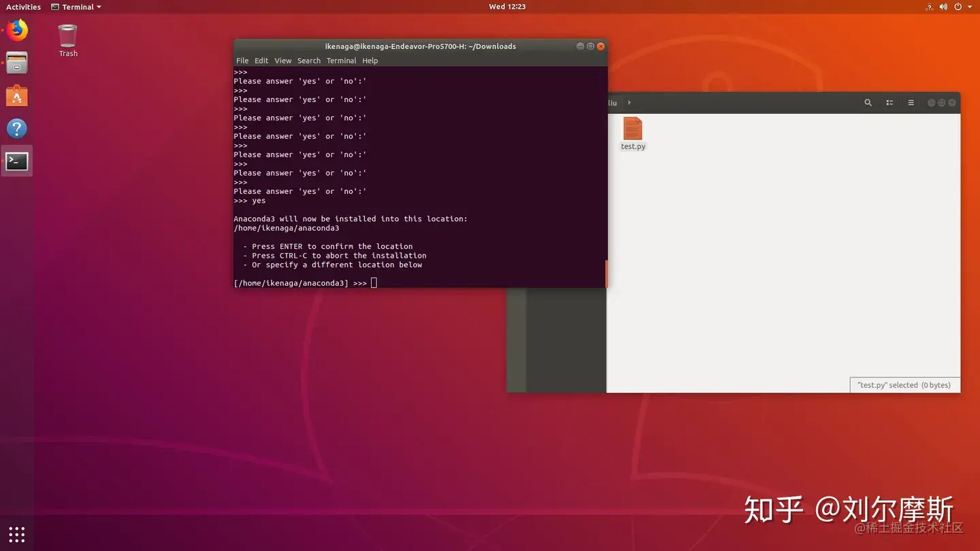This screenshot has height=551, width=980.
Task: Open Help from the dock
Action: click(17, 129)
